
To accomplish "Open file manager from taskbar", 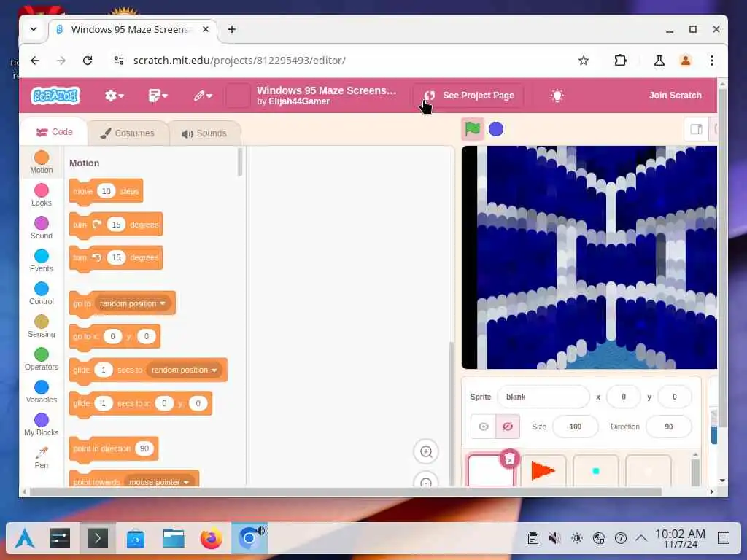I will tap(174, 539).
